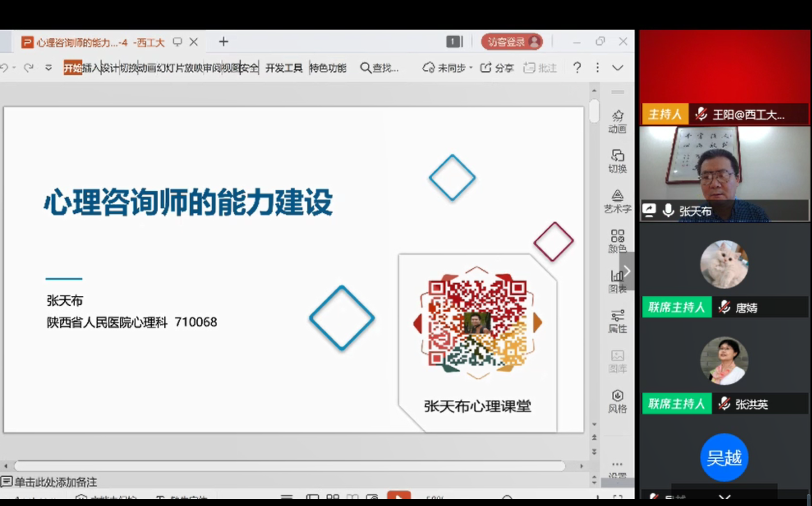Image resolution: width=812 pixels, height=506 pixels.
Task: Select 唐婧 cat avatar
Action: [x=724, y=264]
